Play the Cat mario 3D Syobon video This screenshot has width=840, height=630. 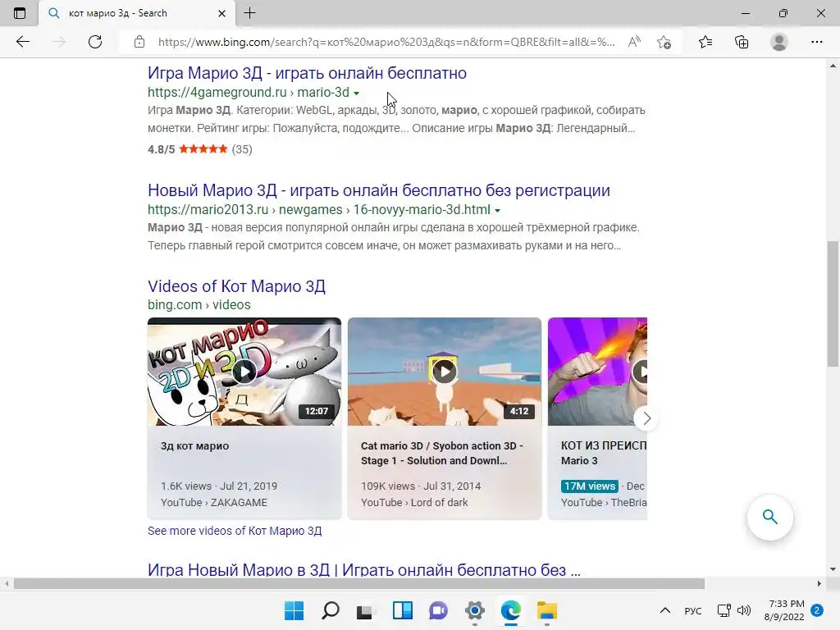tap(445, 372)
